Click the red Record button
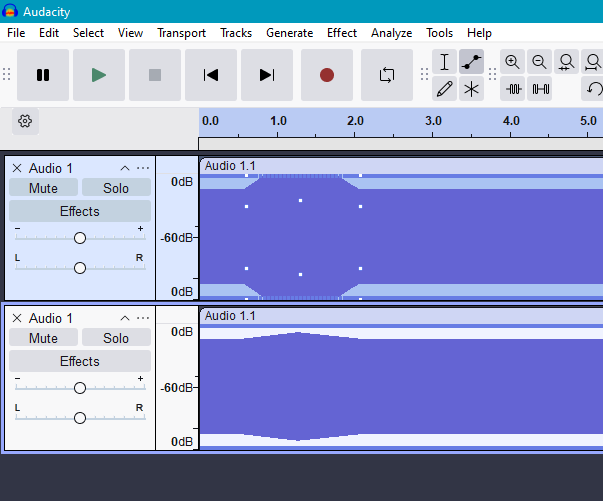 (x=326, y=75)
